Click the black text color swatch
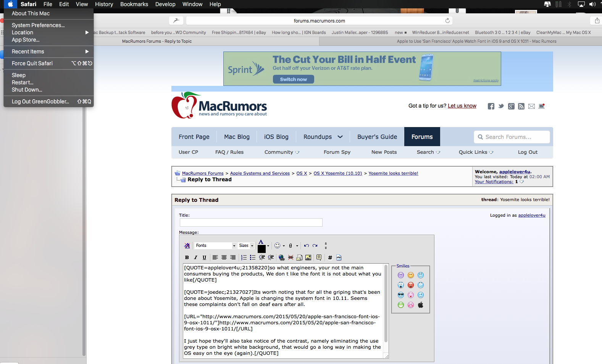The width and height of the screenshot is (602, 364). click(261, 249)
